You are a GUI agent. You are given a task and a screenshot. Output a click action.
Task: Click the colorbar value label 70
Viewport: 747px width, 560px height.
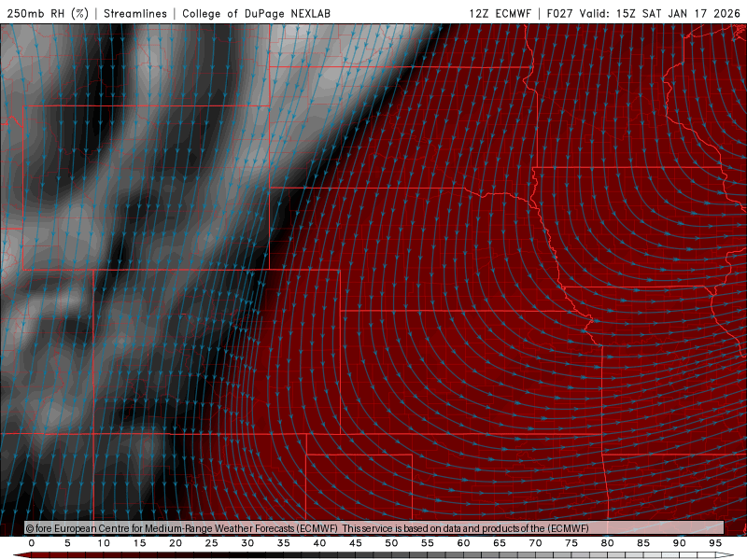tap(535, 543)
